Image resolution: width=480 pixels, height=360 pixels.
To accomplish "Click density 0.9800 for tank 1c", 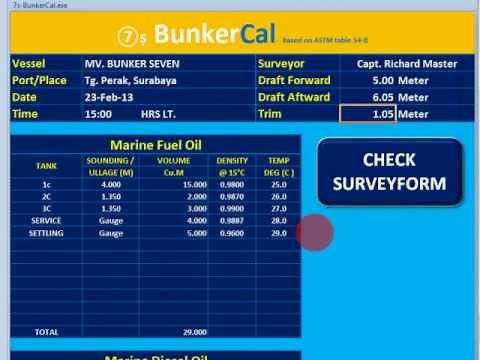I will click(x=232, y=185).
